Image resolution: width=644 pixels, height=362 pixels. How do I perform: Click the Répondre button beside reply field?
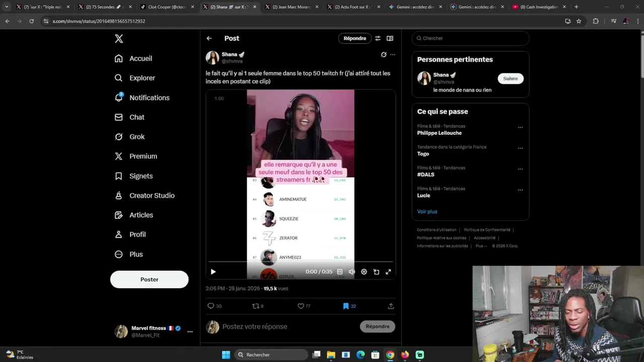(377, 327)
